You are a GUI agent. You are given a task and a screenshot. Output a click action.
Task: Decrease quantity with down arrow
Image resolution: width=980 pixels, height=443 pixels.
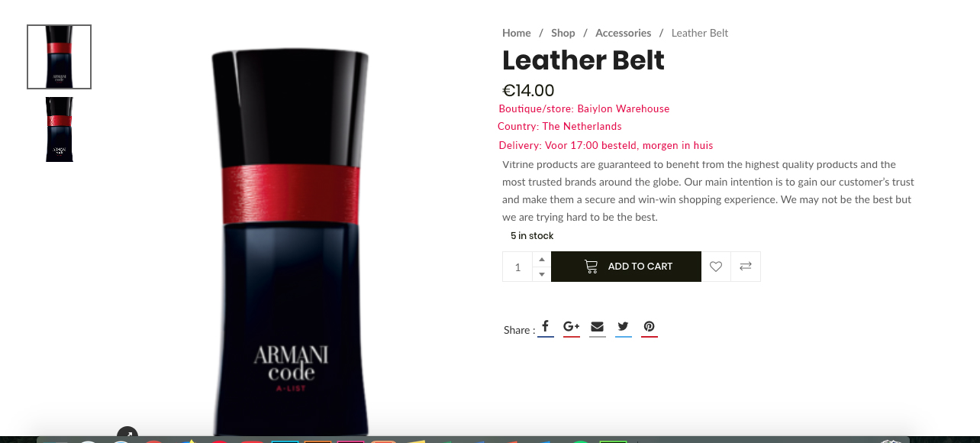point(542,274)
